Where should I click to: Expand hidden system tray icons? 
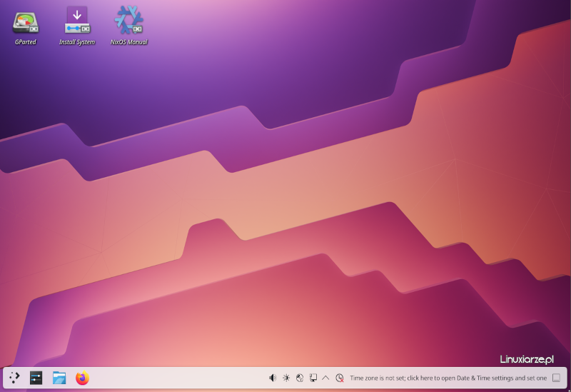pyautogui.click(x=325, y=378)
